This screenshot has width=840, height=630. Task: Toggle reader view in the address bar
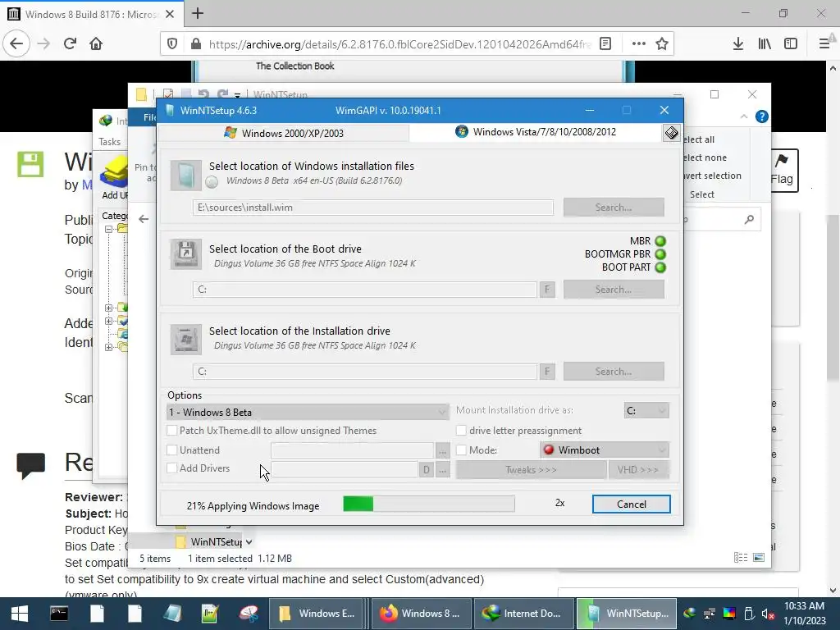[x=605, y=44]
